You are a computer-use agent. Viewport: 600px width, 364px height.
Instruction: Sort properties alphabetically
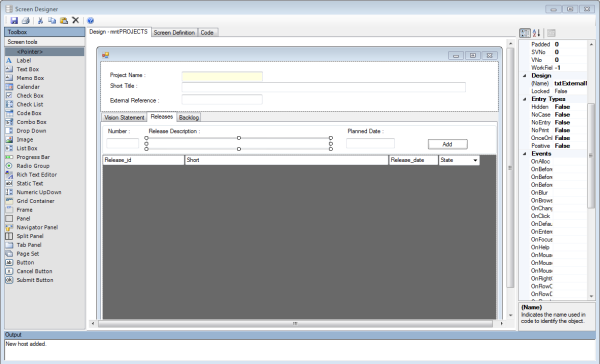click(536, 33)
